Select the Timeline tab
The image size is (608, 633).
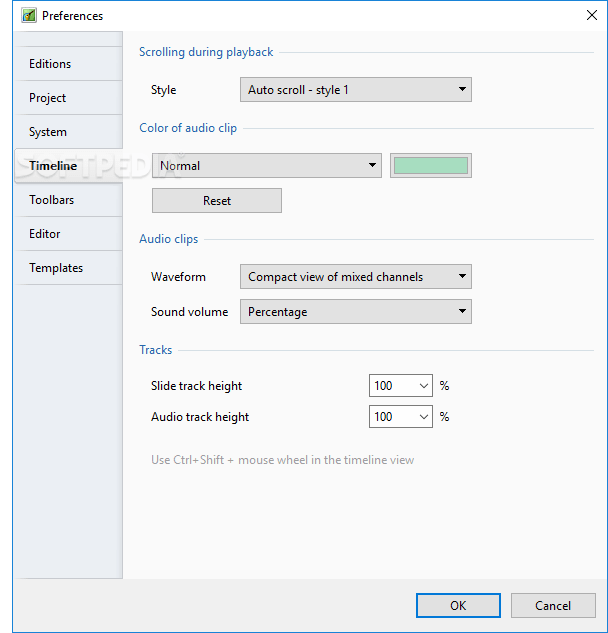click(69, 166)
